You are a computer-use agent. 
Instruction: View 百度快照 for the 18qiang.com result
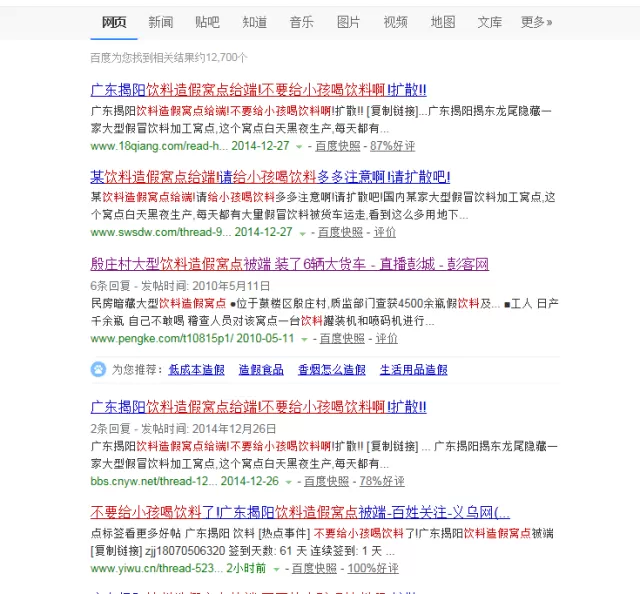(x=338, y=146)
